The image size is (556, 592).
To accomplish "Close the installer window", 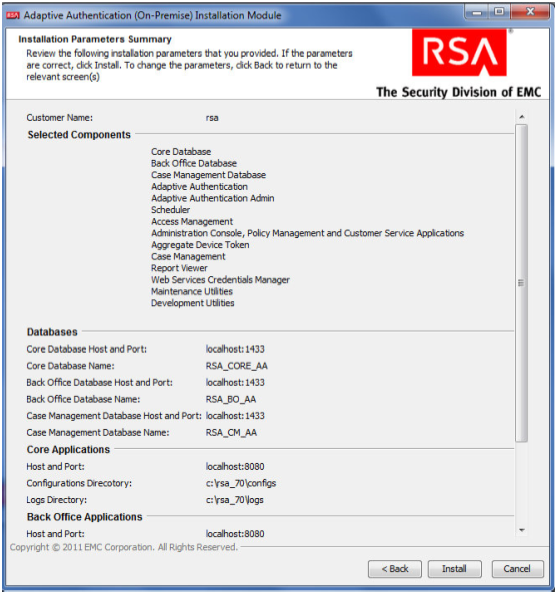I will pyautogui.click(x=530, y=12).
